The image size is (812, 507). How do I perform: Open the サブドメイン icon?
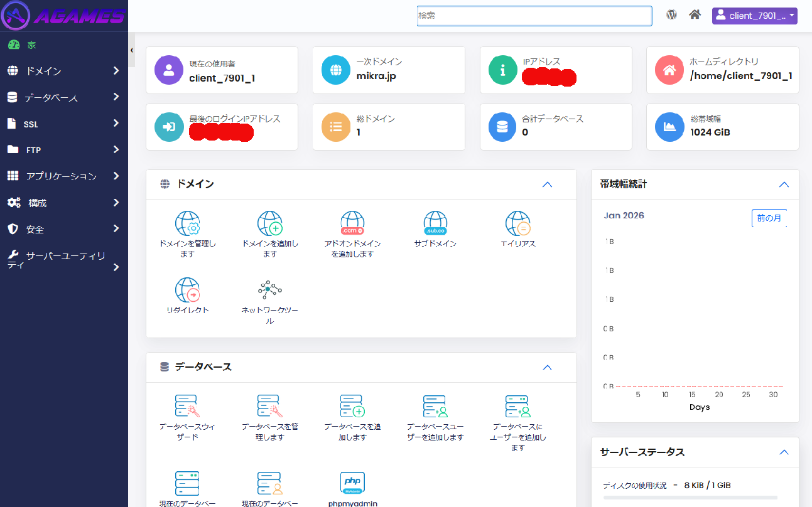pos(435,222)
